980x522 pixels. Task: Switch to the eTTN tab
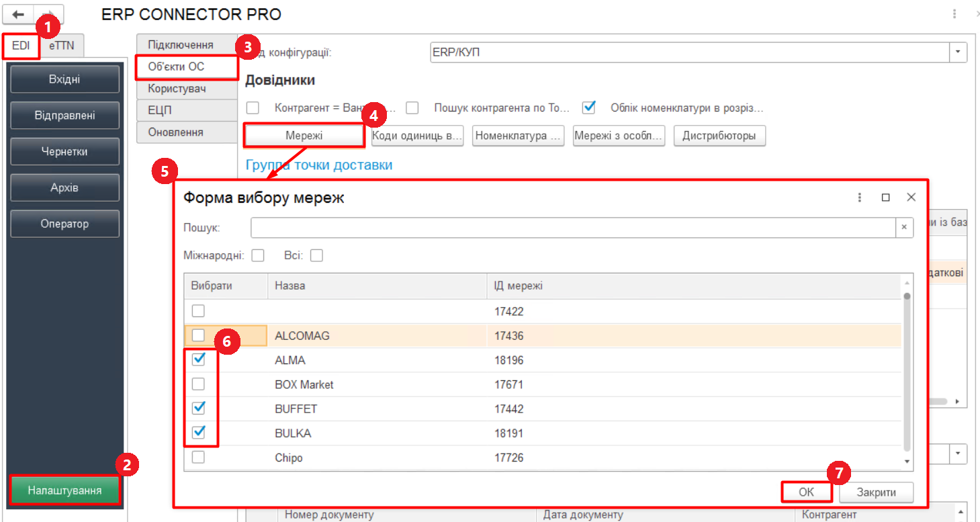click(62, 46)
